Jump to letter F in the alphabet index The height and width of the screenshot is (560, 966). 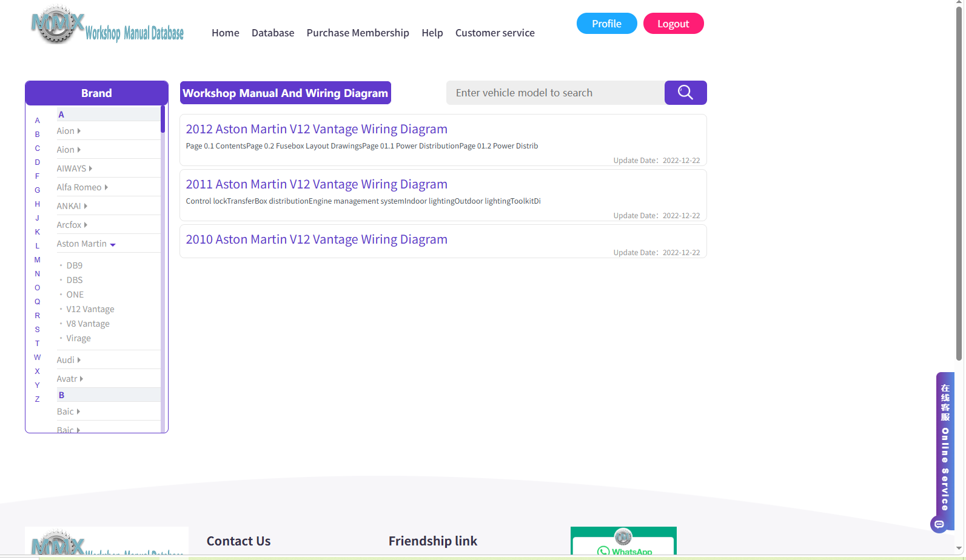point(37,176)
